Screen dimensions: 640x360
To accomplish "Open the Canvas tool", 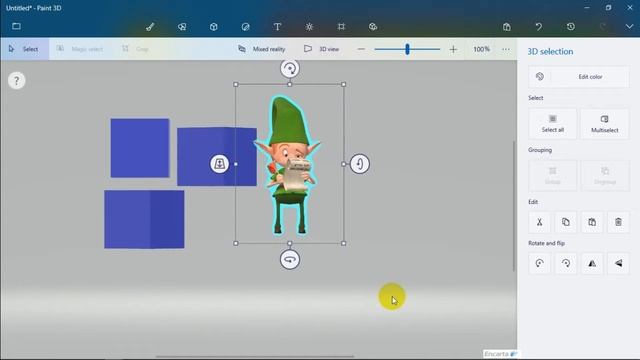I will [341, 27].
